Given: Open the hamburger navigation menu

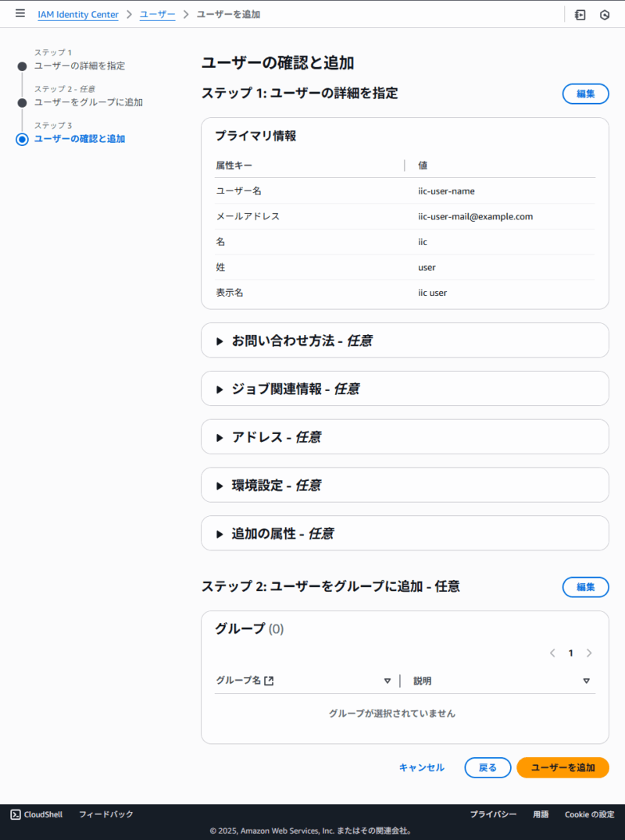Looking at the screenshot, I should [20, 13].
